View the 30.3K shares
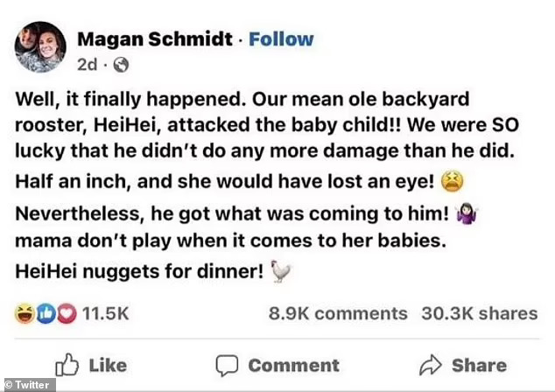Image resolution: width=555 pixels, height=392 pixels. coord(480,313)
